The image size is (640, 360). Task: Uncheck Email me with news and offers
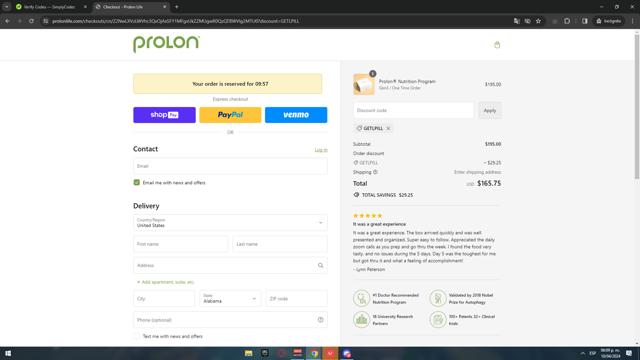click(137, 182)
